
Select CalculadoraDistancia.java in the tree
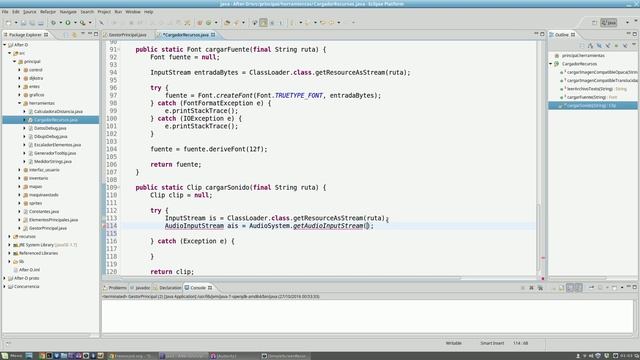click(x=58, y=111)
